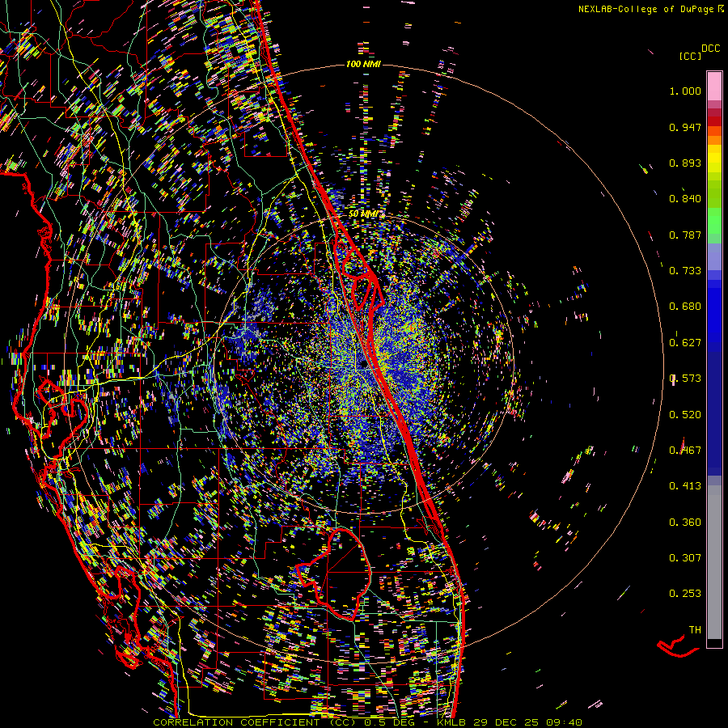Click the 0.413 scale value

685,486
